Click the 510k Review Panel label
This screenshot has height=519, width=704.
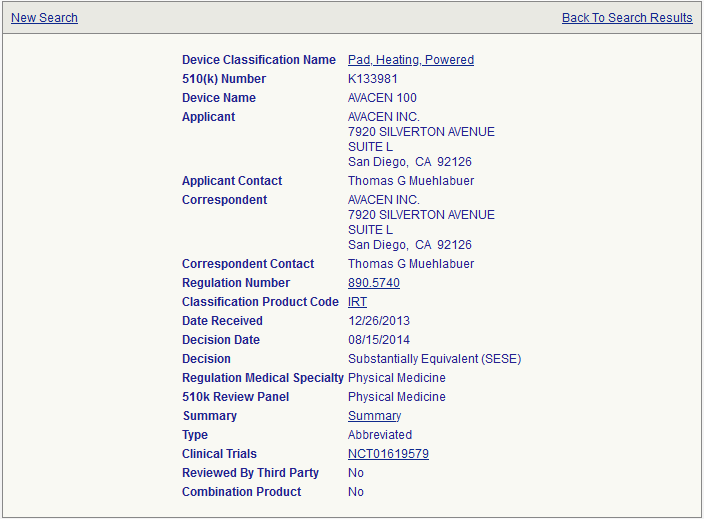235,397
